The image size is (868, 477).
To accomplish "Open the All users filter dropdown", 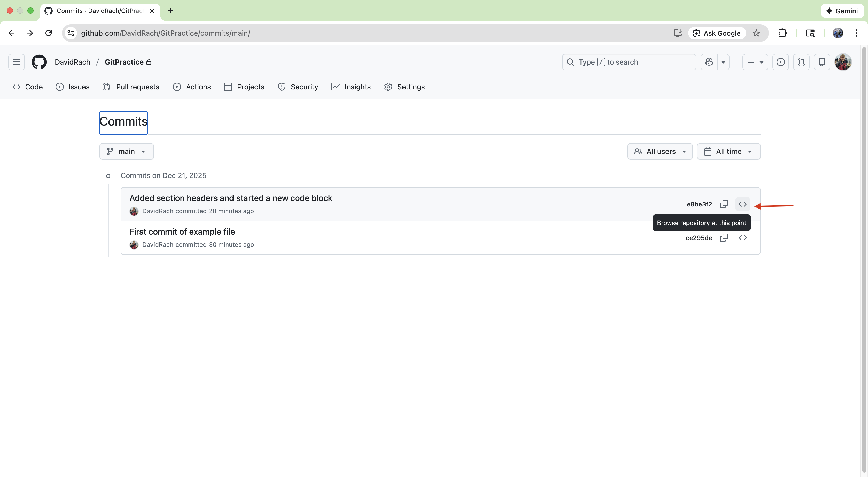I will click(x=660, y=151).
